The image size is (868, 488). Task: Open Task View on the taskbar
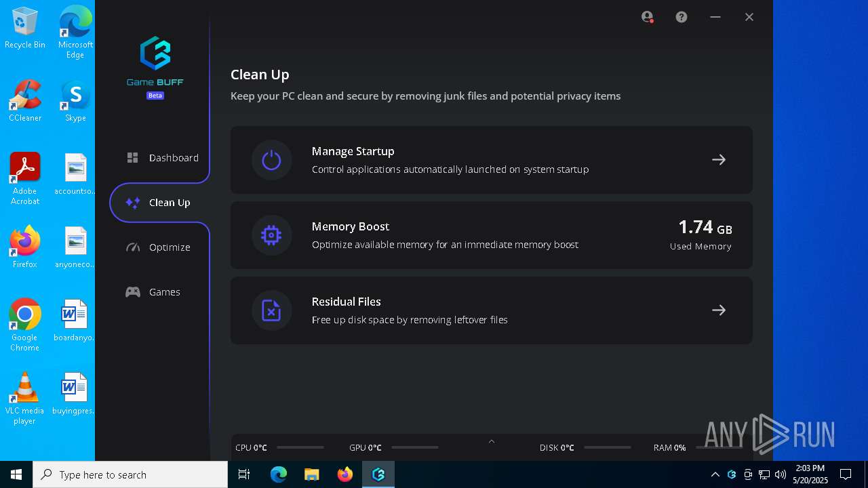(244, 474)
